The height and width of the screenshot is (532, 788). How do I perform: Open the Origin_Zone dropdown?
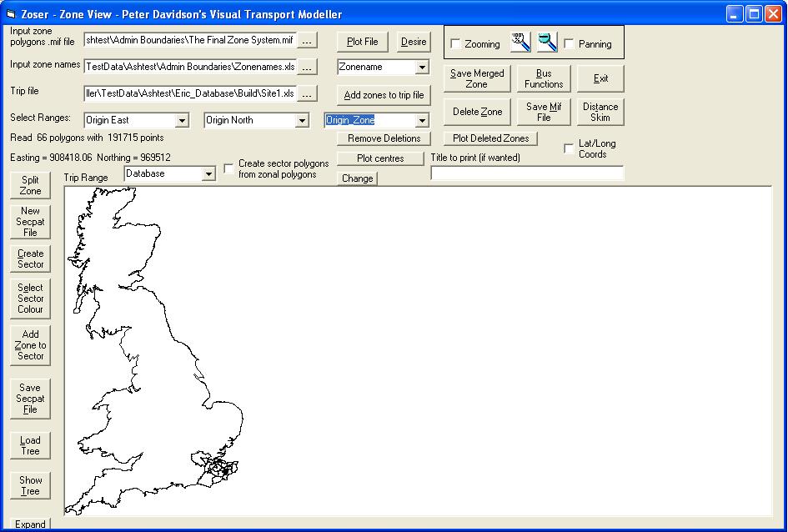pos(422,120)
